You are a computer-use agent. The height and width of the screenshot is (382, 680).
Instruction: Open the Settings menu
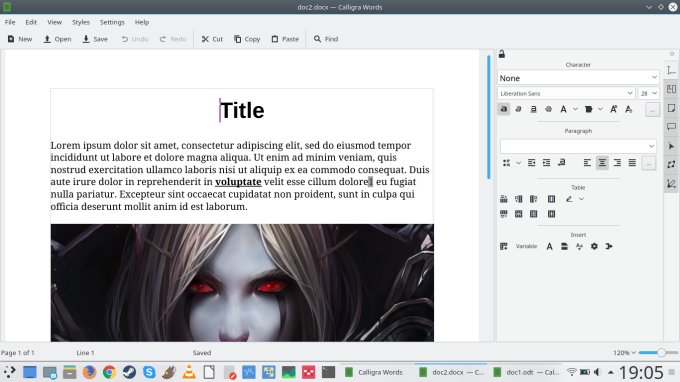coord(112,22)
